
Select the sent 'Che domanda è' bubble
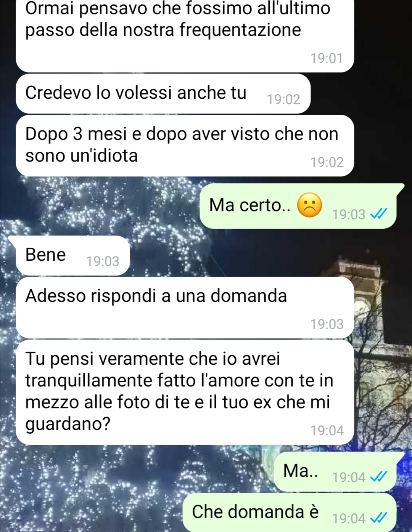[290, 512]
